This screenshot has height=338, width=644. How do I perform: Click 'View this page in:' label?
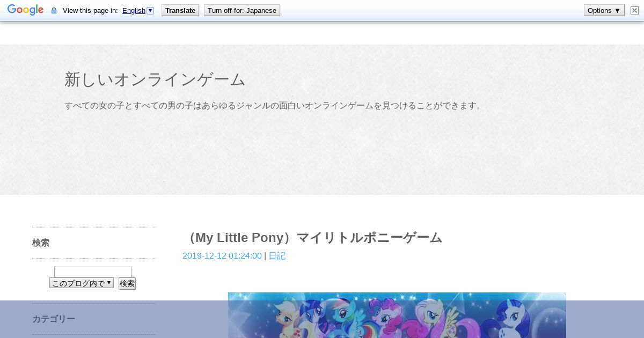[90, 11]
